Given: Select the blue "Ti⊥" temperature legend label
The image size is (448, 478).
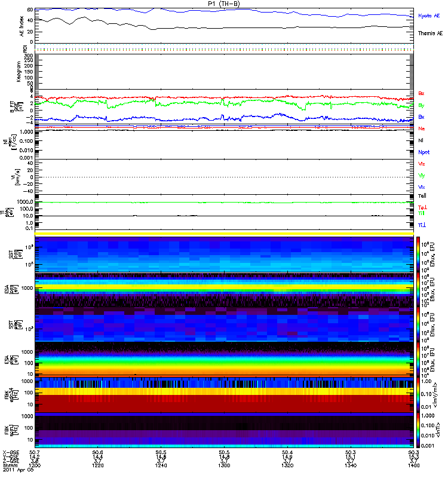Looking at the screenshot, I should coord(422,225).
